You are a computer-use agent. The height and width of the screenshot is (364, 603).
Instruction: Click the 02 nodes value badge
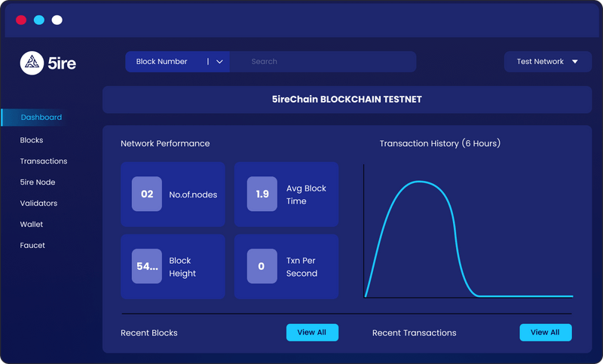(x=147, y=194)
